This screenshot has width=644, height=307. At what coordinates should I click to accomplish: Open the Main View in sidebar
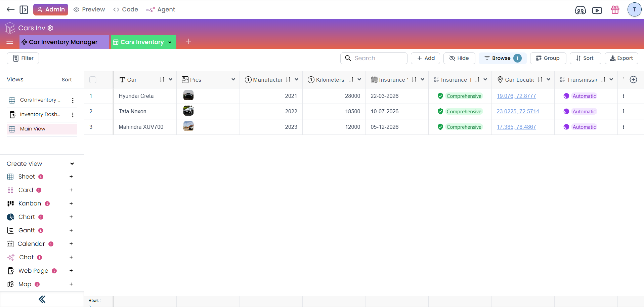click(x=33, y=129)
